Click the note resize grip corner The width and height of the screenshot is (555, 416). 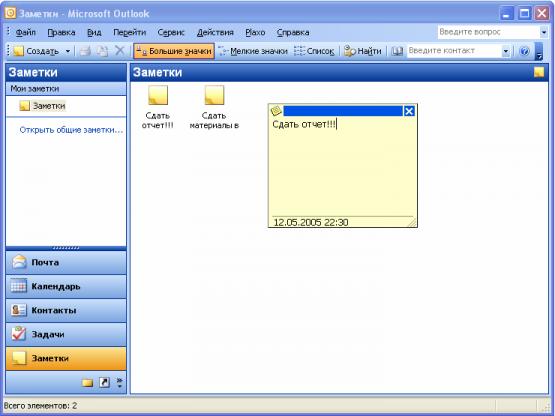[x=412, y=223]
